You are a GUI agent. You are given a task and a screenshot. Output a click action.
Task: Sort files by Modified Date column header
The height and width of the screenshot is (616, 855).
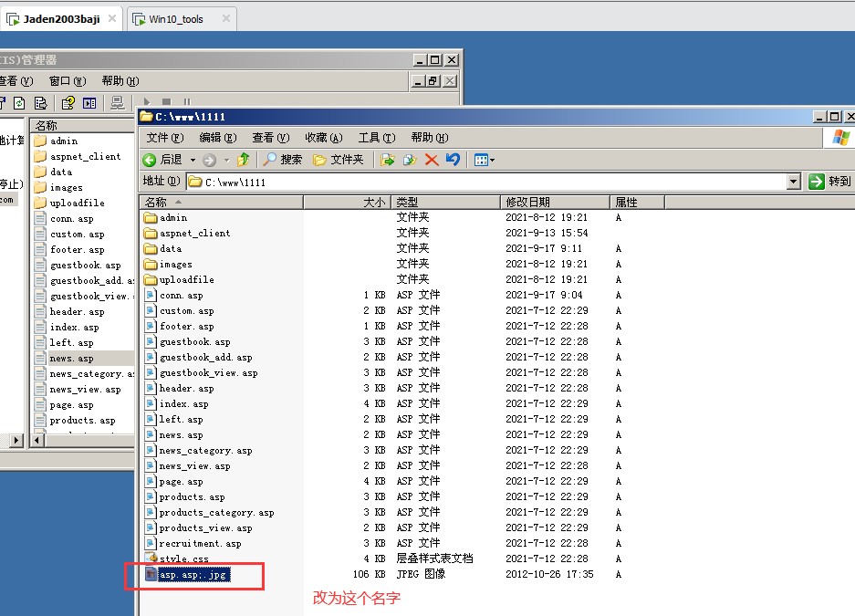click(x=555, y=202)
